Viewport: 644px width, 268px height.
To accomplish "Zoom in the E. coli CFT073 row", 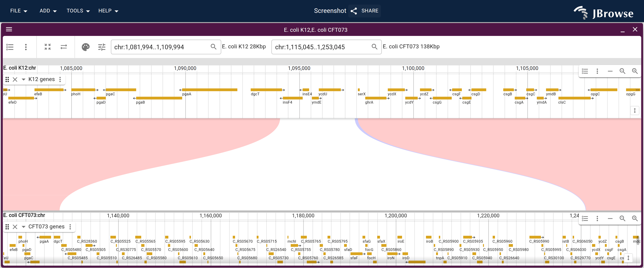I will 635,219.
